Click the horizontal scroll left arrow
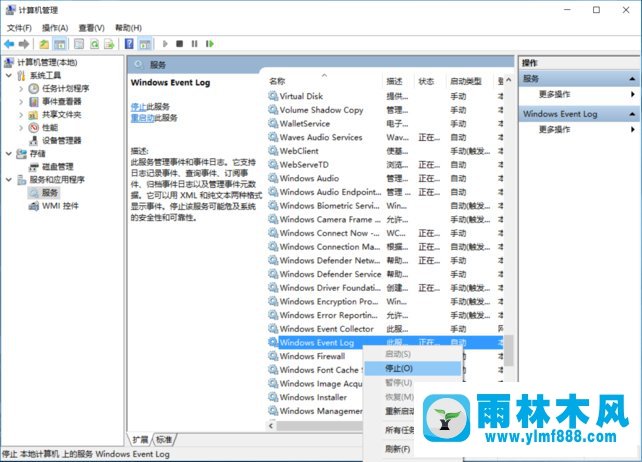The width and height of the screenshot is (642, 462). (271, 426)
